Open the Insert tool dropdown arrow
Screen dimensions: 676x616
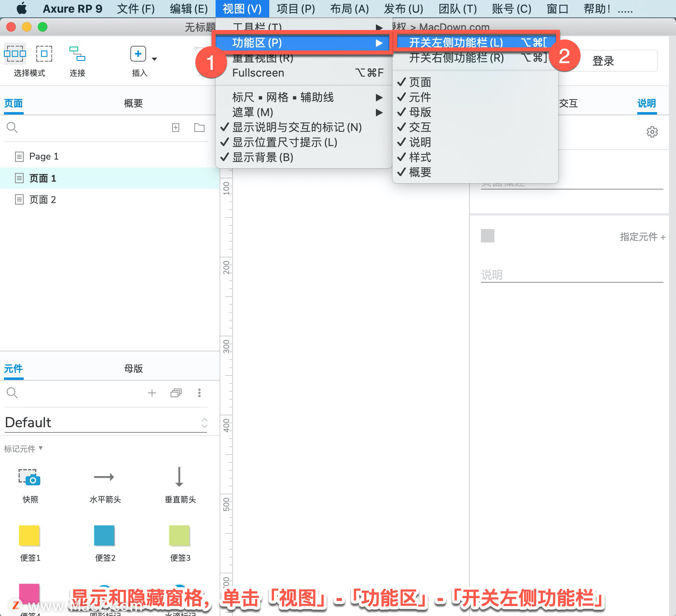coord(154,59)
